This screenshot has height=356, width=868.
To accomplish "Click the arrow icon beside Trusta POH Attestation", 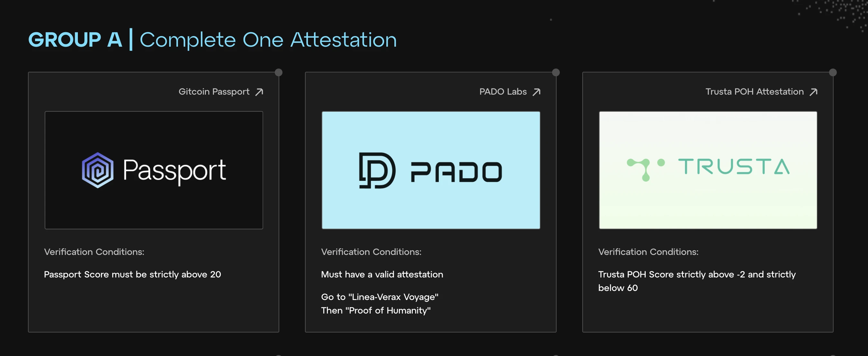I will [813, 92].
